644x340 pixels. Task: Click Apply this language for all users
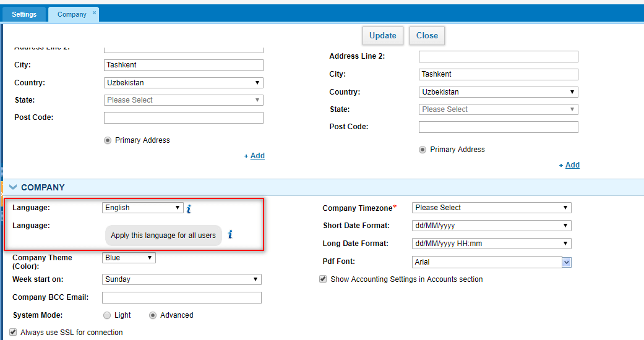pos(163,236)
